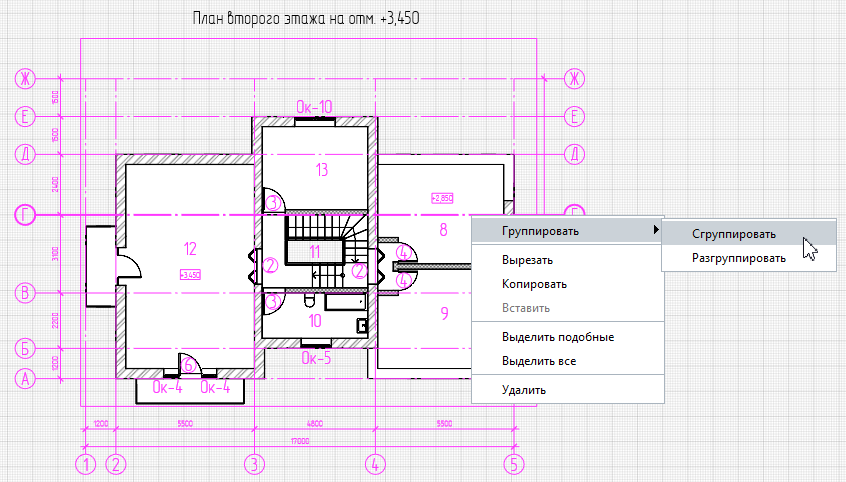
Task: Click bottom axis marker 3
Action: pyautogui.click(x=255, y=464)
